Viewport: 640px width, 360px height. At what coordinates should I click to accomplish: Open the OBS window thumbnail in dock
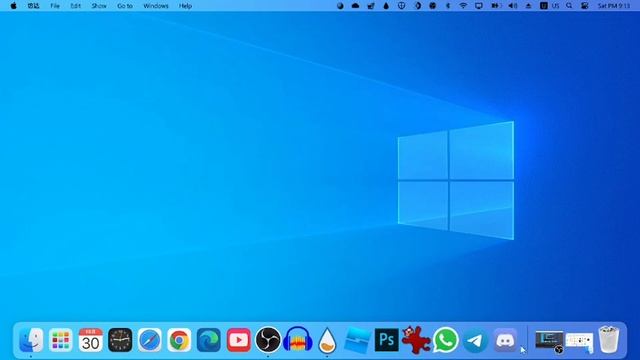click(x=549, y=340)
